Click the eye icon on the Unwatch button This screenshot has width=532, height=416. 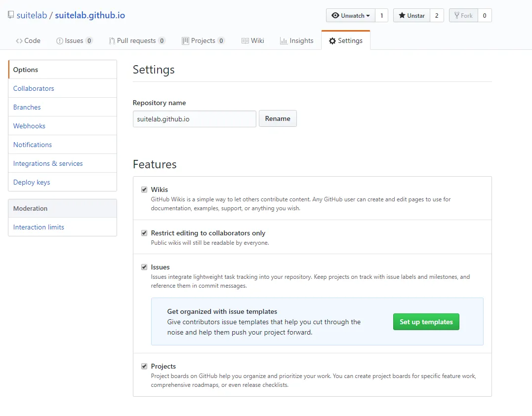(335, 16)
